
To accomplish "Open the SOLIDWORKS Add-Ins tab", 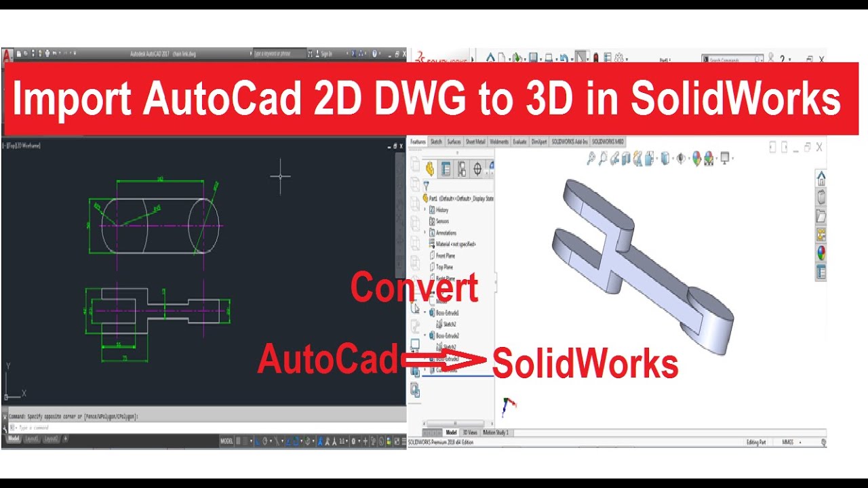I will click(570, 142).
